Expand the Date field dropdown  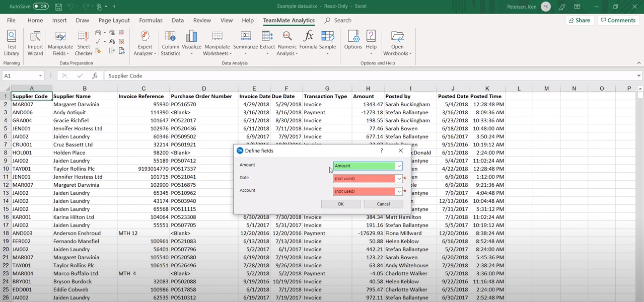pyautogui.click(x=399, y=179)
